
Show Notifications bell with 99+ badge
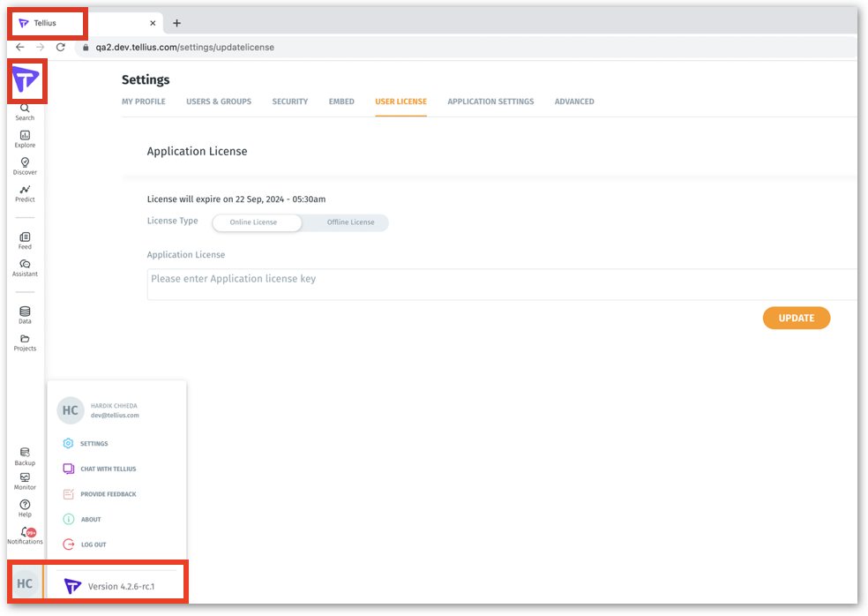pos(26,534)
